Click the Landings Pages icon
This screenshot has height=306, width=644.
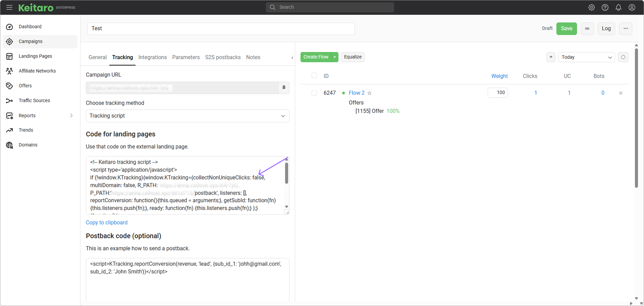click(x=9, y=56)
